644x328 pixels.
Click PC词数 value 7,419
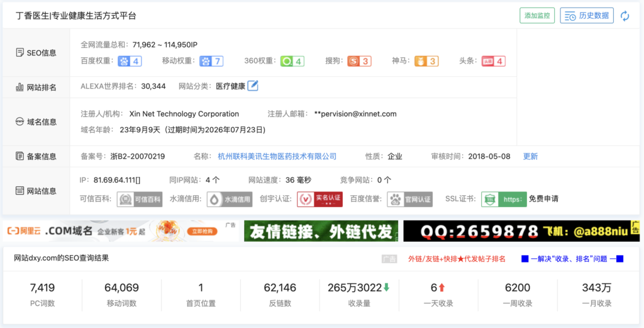coord(42,288)
